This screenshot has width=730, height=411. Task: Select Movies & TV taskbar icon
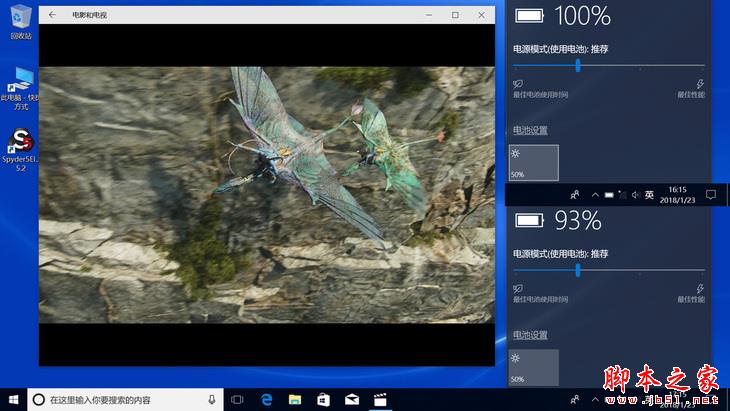coord(380,399)
